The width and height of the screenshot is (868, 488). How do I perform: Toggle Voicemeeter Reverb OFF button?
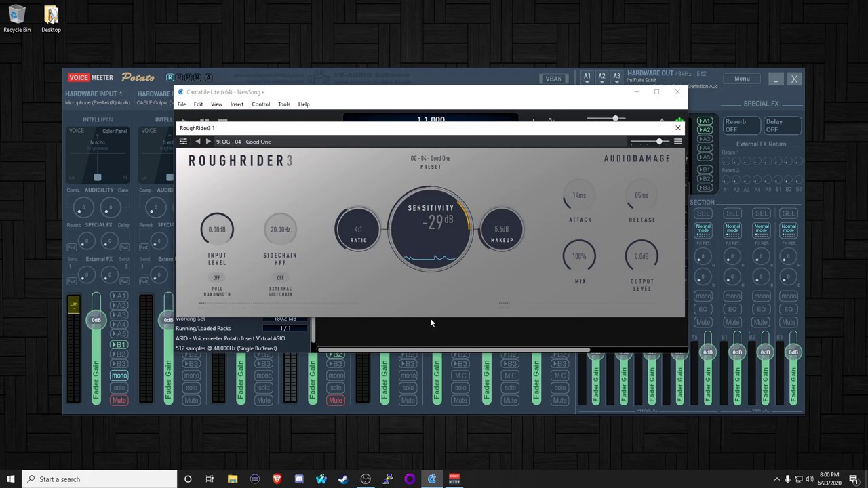(x=741, y=126)
